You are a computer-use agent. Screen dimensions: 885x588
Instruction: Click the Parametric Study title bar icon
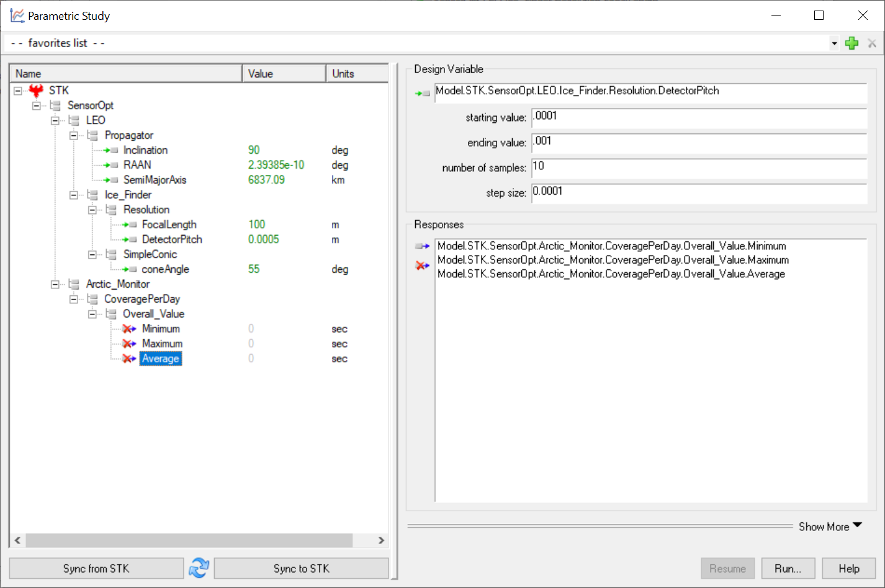(x=17, y=16)
